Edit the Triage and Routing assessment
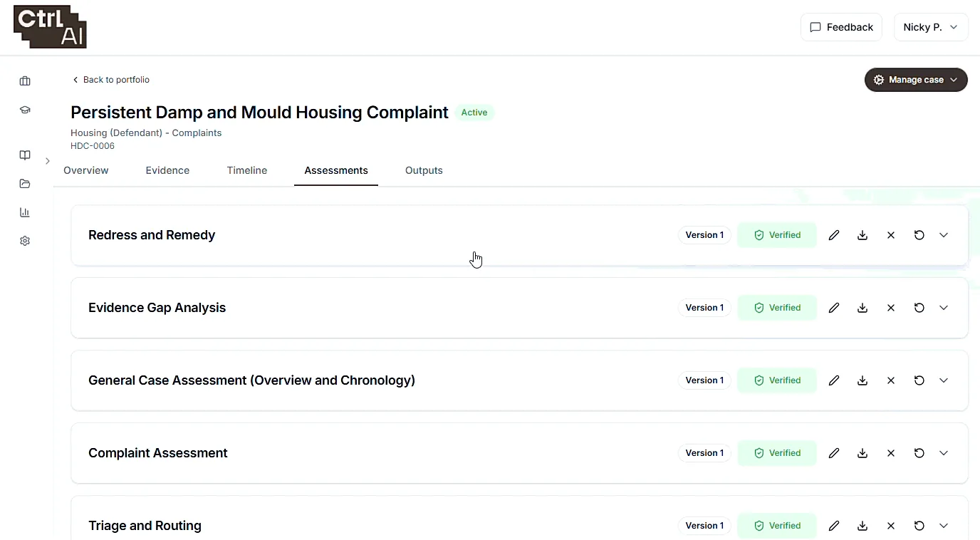This screenshot has height=540, width=980. [x=834, y=526]
